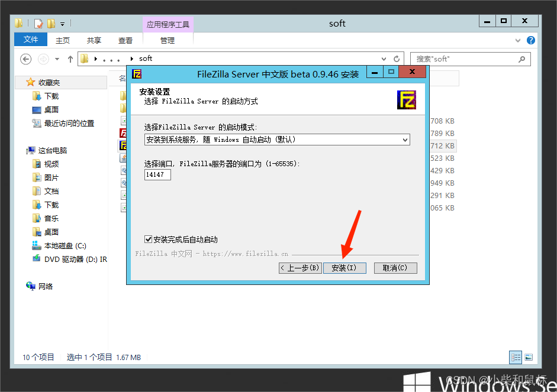Open 下载 under 这台电脑

click(x=51, y=205)
